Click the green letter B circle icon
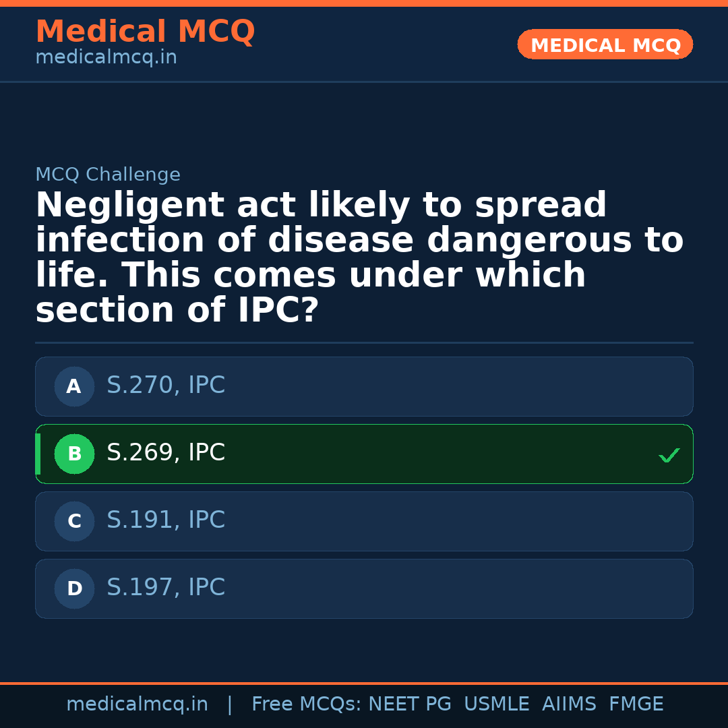The height and width of the screenshot is (728, 728). point(74,454)
